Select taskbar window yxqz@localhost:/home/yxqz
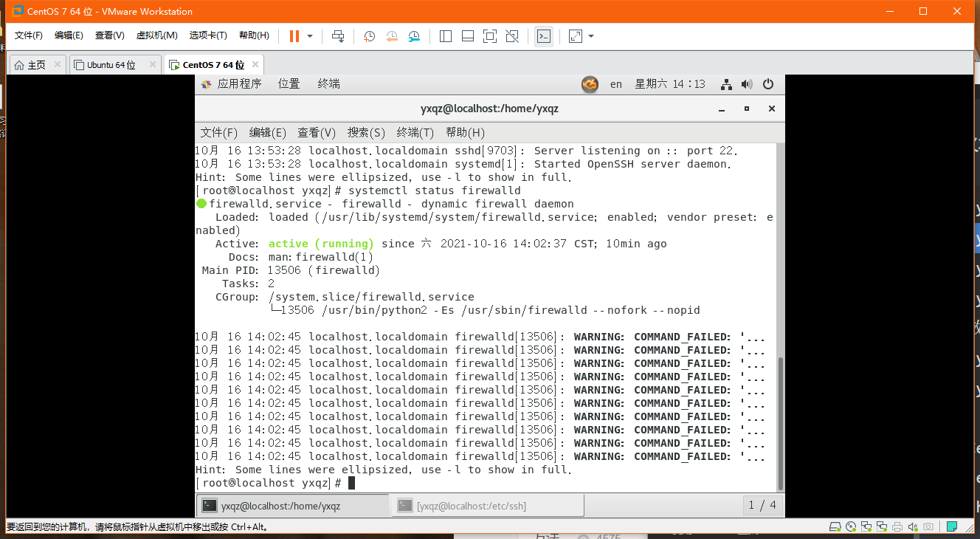 (x=293, y=506)
